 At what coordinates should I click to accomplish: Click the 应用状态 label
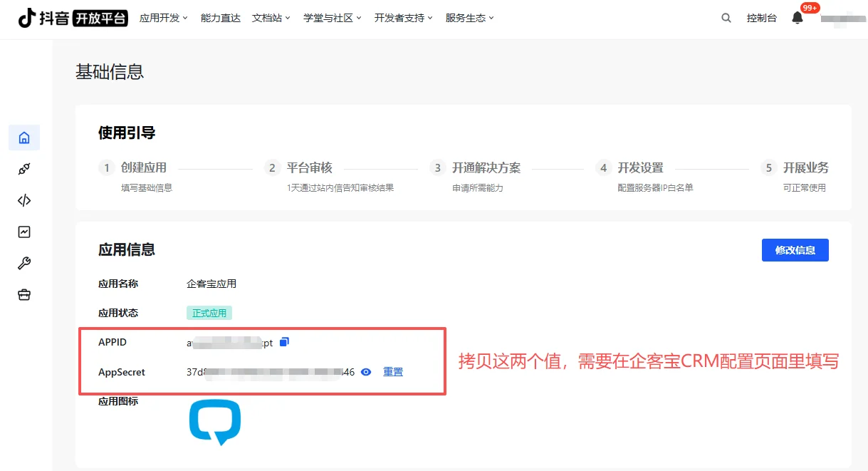pos(118,313)
